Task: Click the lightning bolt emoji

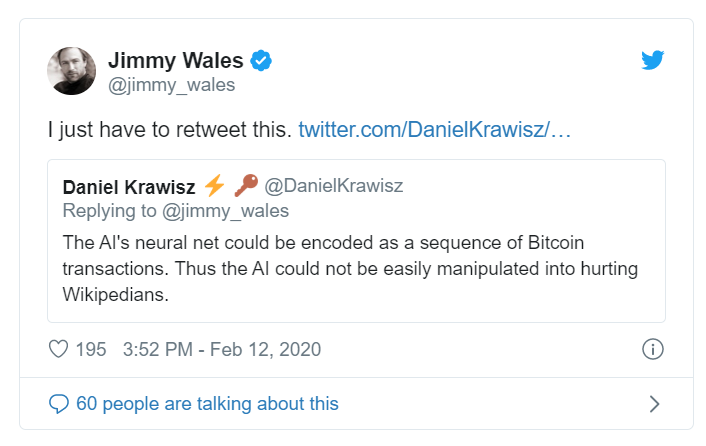Action: click(214, 186)
